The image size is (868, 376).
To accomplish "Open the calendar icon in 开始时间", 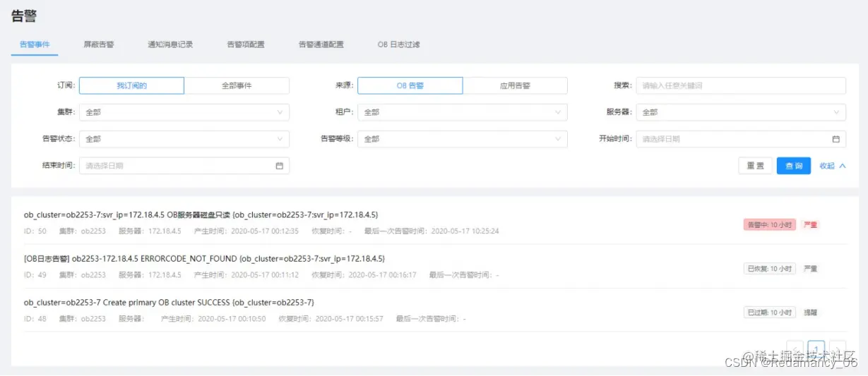I will (x=836, y=139).
